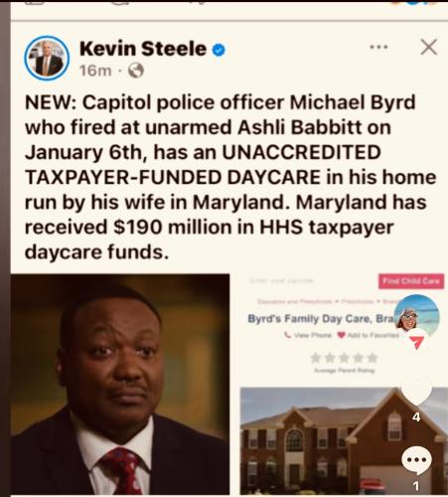Viewport: 448px width, 497px height.
Task: Open the three-dot post options menu
Action: [x=378, y=47]
